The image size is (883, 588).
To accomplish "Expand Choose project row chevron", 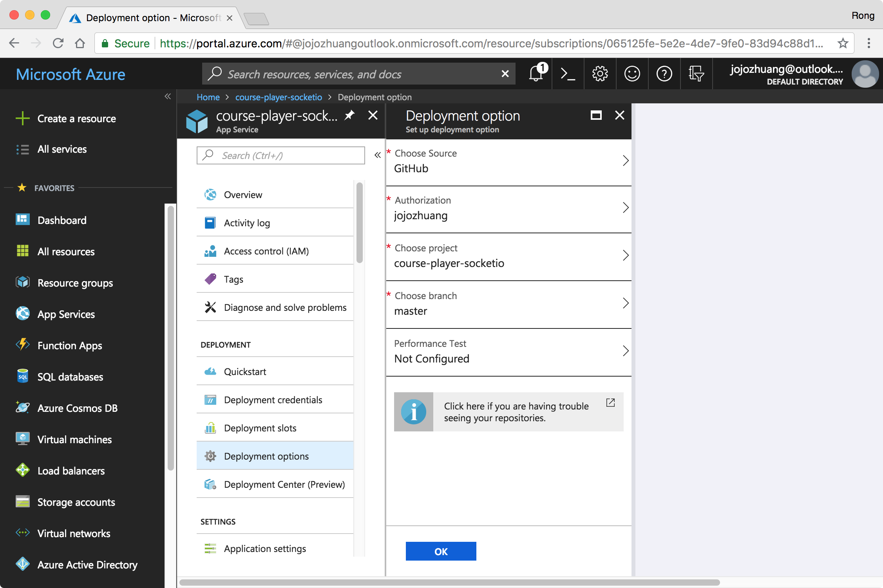I will 626,255.
